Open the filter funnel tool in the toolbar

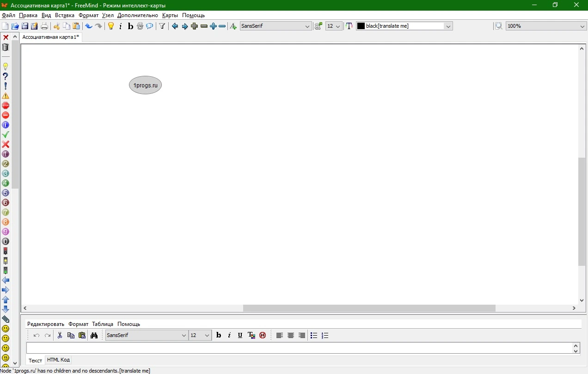pos(162,26)
